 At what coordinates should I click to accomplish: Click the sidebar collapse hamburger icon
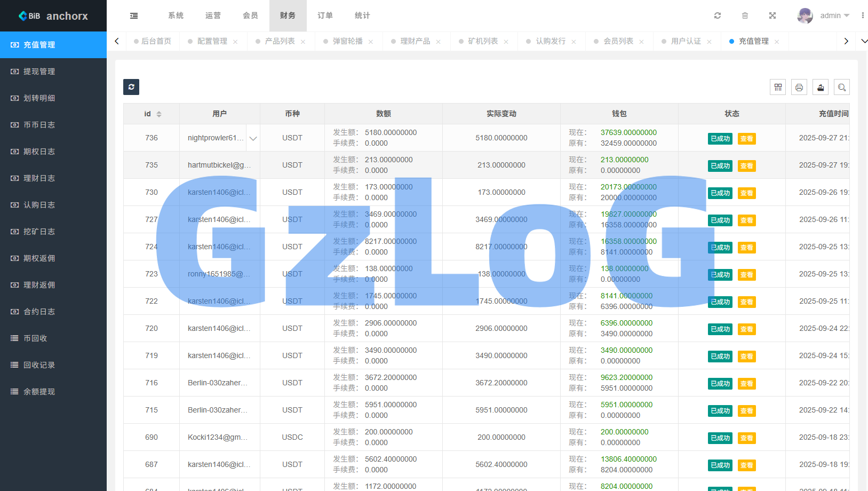pyautogui.click(x=134, y=16)
